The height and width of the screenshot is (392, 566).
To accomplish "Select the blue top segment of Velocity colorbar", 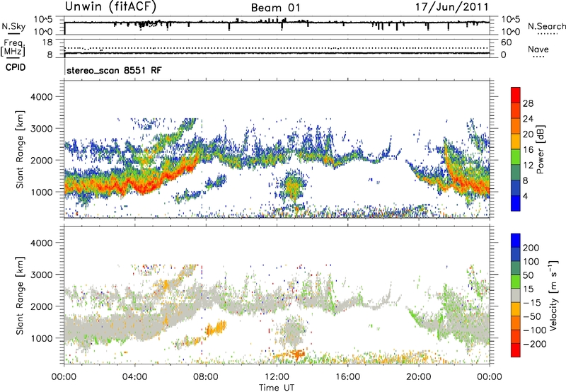I will 516,241.
